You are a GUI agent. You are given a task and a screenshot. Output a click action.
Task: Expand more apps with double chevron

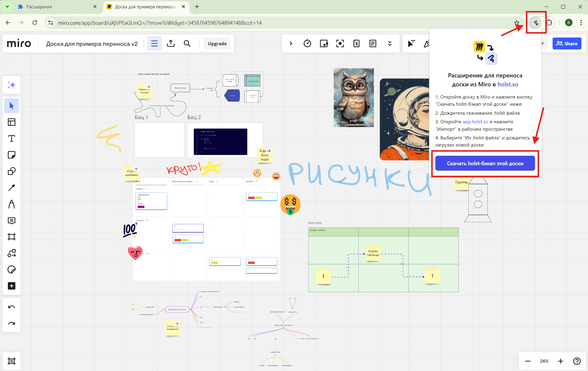pyautogui.click(x=390, y=43)
